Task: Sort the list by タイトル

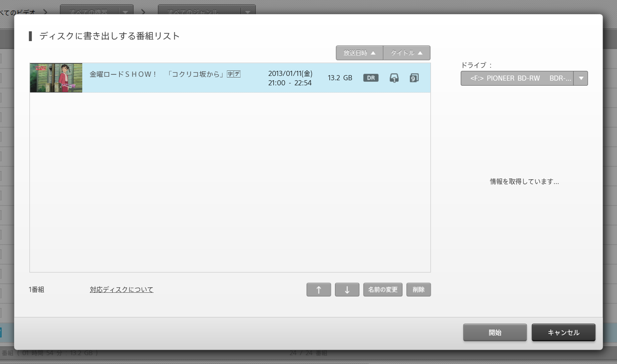Action: [406, 53]
